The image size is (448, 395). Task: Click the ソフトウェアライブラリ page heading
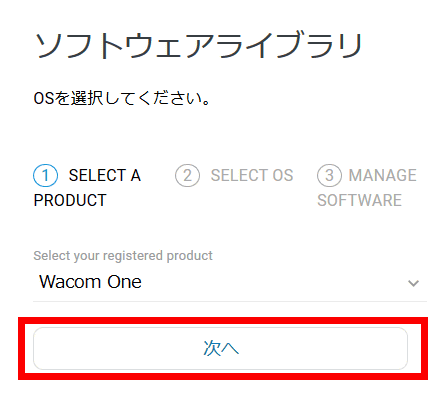[x=199, y=46]
